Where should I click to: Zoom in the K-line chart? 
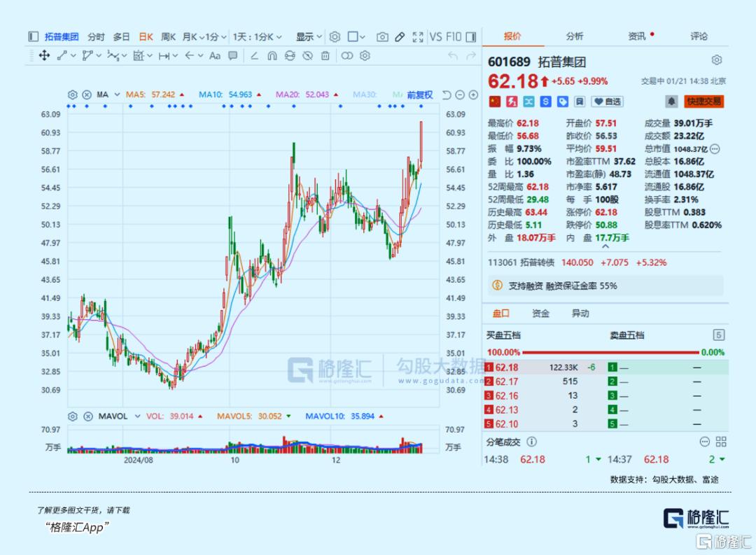[x=473, y=95]
